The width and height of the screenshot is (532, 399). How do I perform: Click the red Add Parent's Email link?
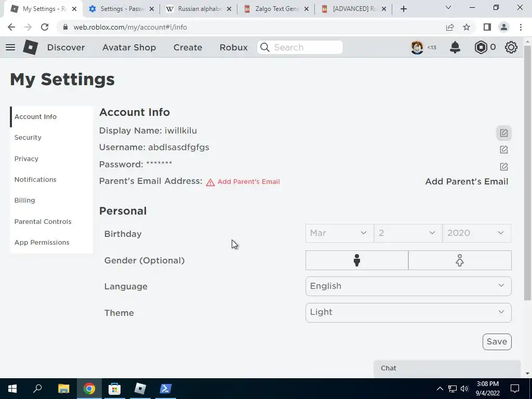249,182
